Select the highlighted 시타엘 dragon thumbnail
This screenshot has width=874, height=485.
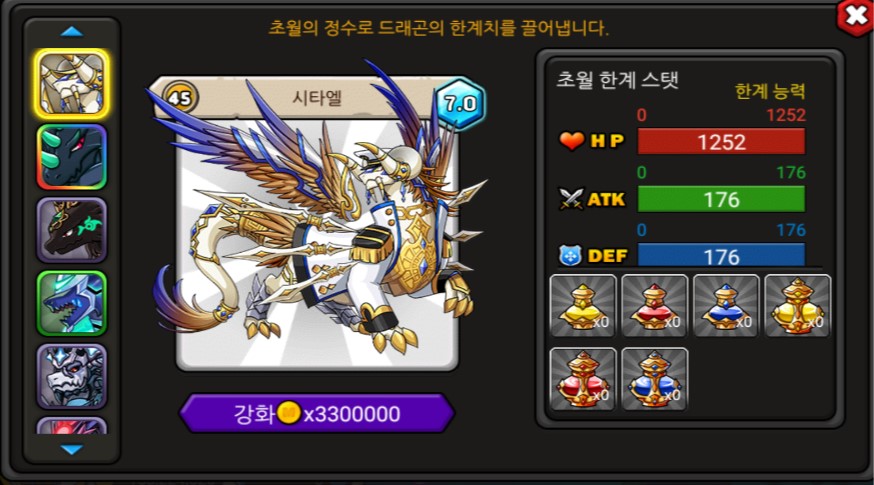(x=71, y=84)
